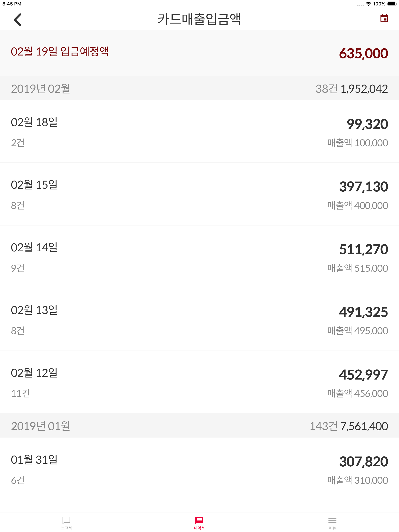Tap the battery status icon
The image size is (399, 532).
(x=392, y=4)
